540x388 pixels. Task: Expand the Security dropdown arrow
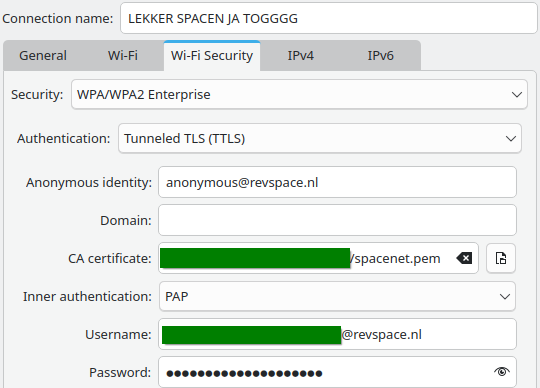(x=517, y=95)
